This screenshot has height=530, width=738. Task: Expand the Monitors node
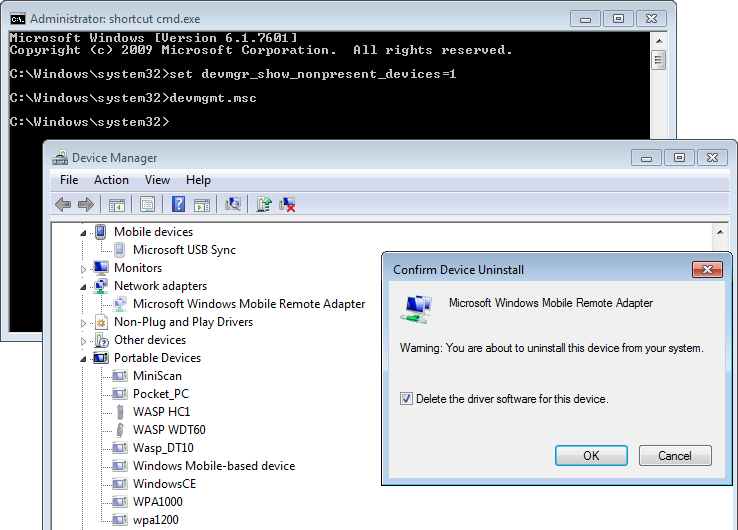coord(83,269)
